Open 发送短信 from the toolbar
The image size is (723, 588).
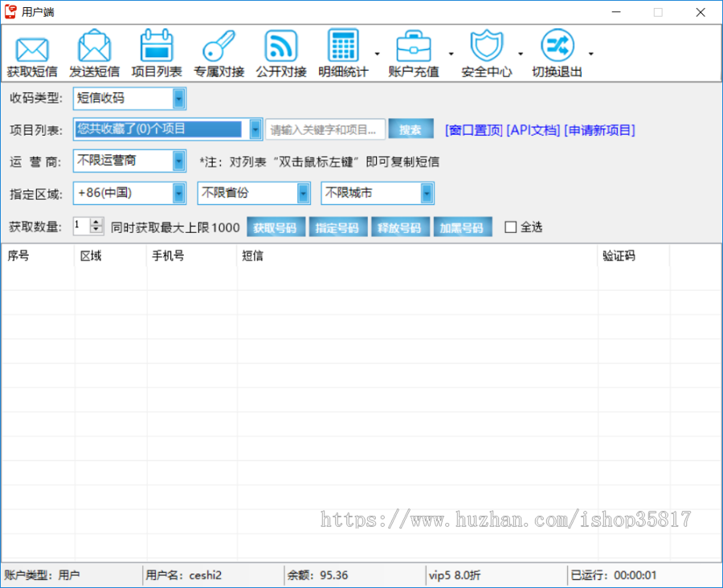point(94,51)
